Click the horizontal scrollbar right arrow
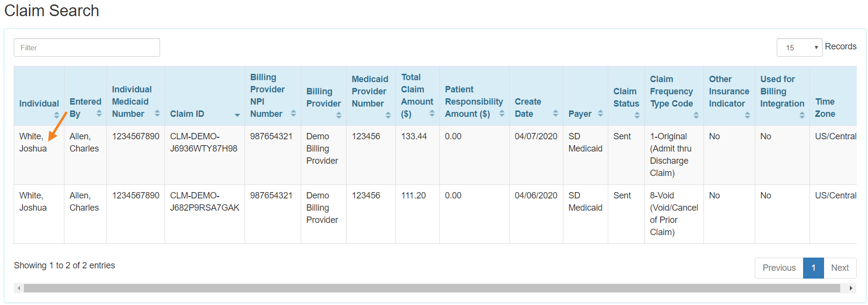This screenshot has width=868, height=305. point(851,288)
